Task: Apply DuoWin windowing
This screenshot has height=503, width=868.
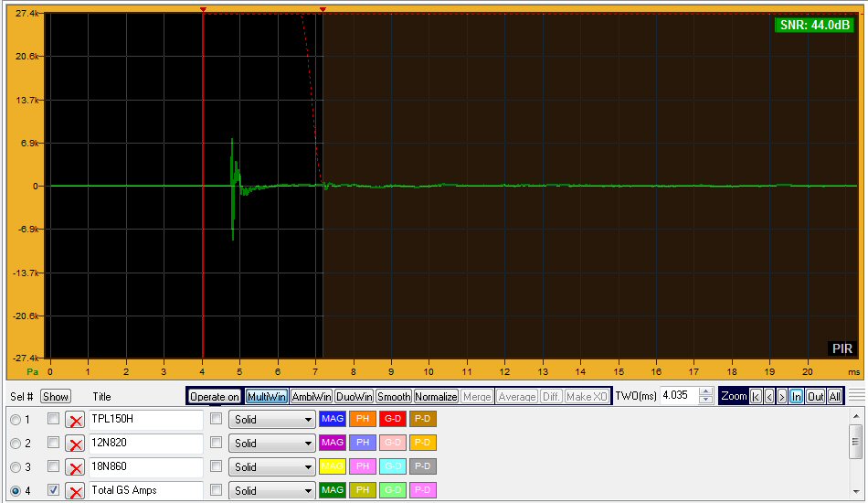Action: point(355,397)
